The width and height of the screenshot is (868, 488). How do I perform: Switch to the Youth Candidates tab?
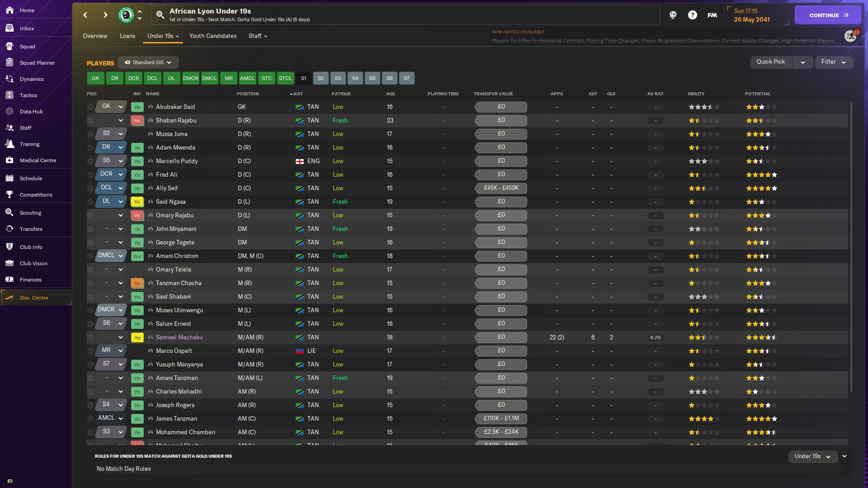(212, 36)
